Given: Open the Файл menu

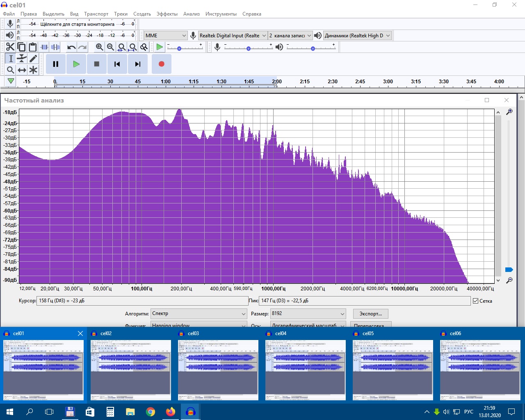Looking at the screenshot, I should pos(9,14).
